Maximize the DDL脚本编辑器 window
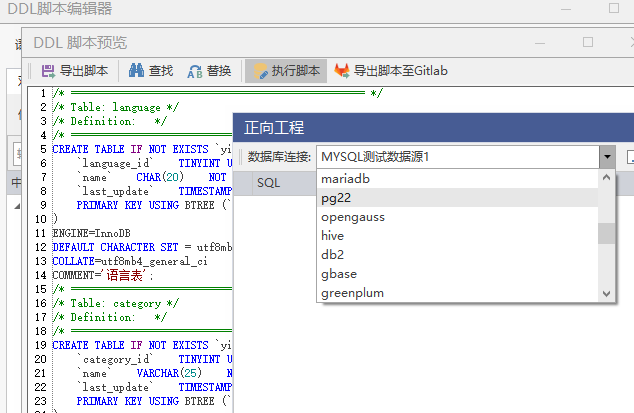Screen dimensions: 634x413 [x=614, y=8]
